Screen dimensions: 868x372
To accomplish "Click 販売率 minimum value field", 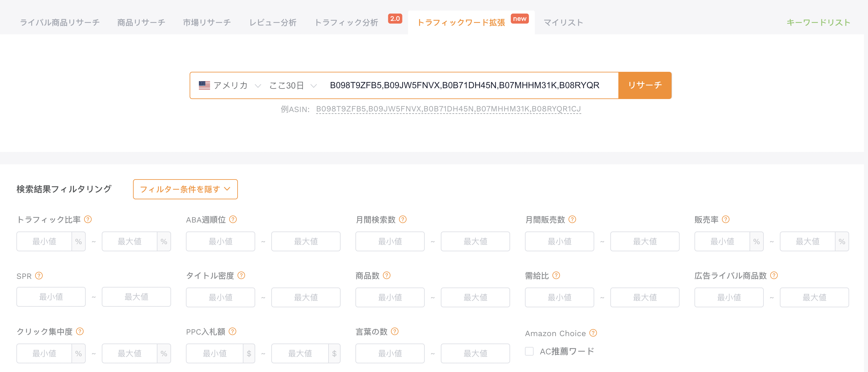I will [722, 241].
